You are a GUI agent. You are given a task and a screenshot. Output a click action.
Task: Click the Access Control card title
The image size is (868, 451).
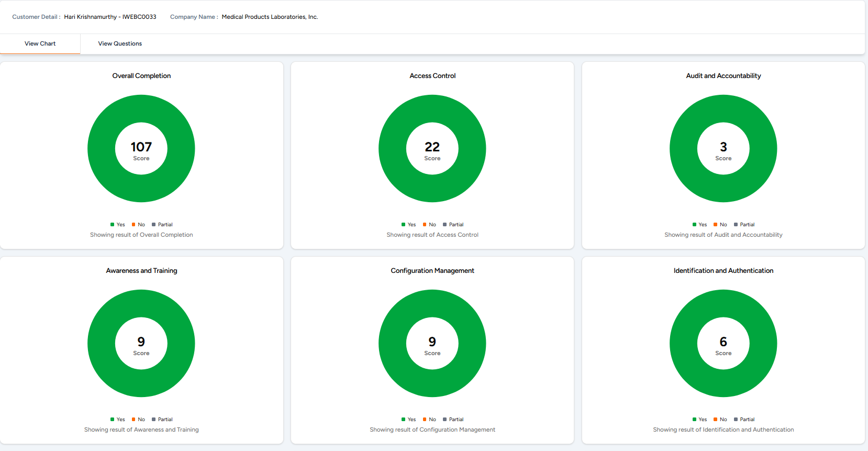click(432, 76)
